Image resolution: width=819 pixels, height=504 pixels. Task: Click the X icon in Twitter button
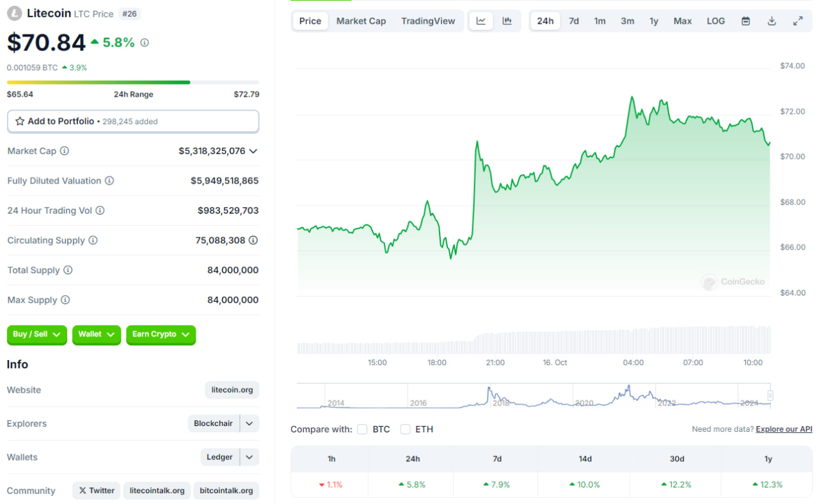click(x=83, y=491)
